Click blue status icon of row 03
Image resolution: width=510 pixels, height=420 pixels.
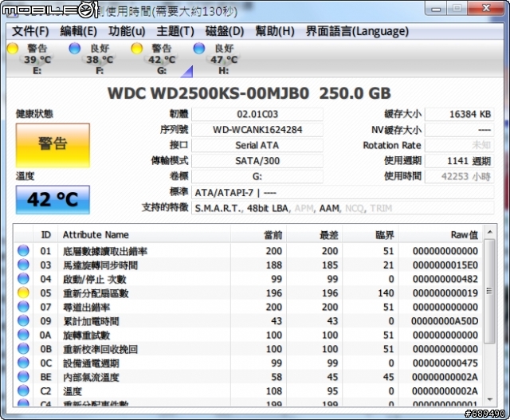23,265
